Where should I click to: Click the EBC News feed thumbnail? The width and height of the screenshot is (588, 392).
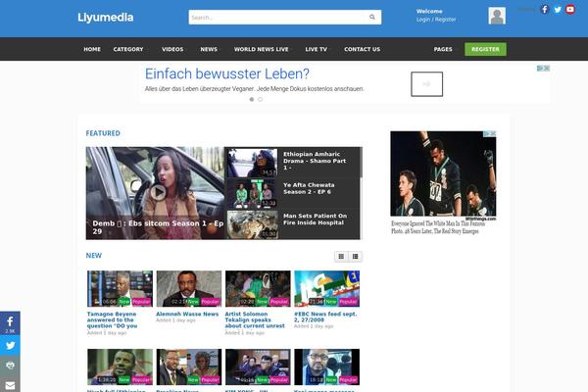327,289
